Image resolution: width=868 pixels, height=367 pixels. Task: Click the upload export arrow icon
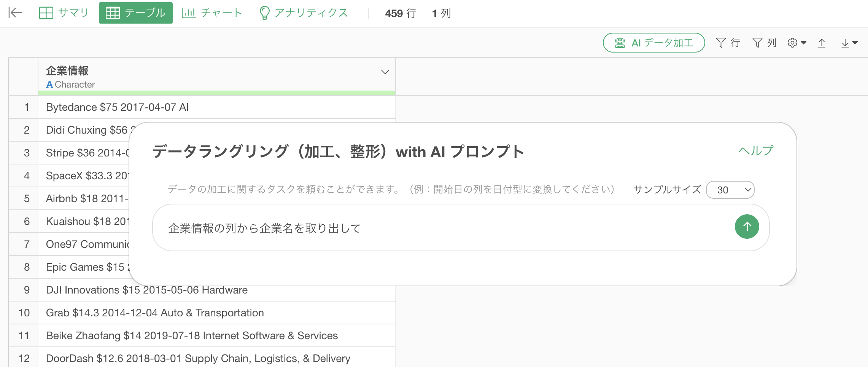click(x=822, y=43)
